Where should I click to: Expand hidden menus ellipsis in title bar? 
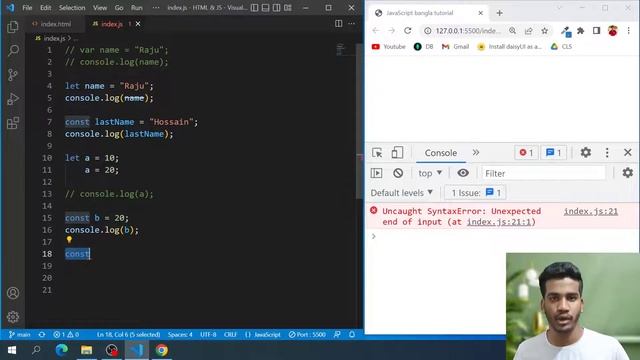(x=156, y=8)
